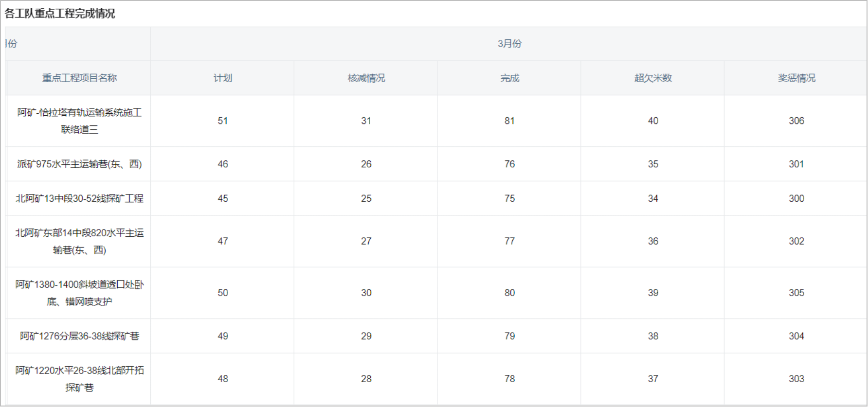The height and width of the screenshot is (407, 868).
Task: Click project 北阿矿东部14中段820水平主运输巷
Action: [79, 241]
